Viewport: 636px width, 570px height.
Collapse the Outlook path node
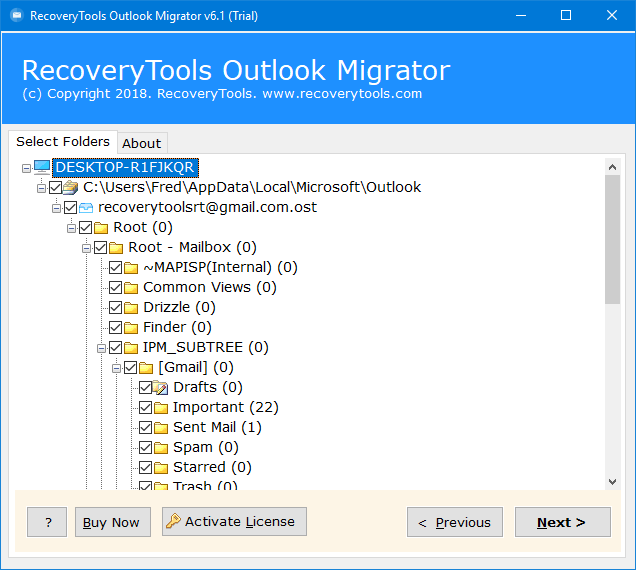click(x=41, y=188)
